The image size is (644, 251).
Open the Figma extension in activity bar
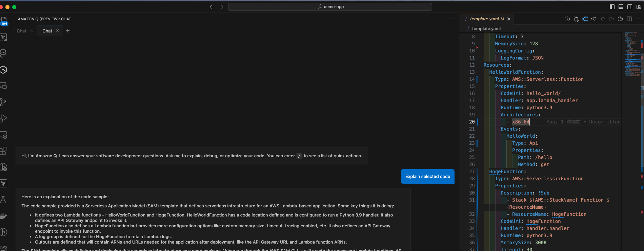pos(3,53)
